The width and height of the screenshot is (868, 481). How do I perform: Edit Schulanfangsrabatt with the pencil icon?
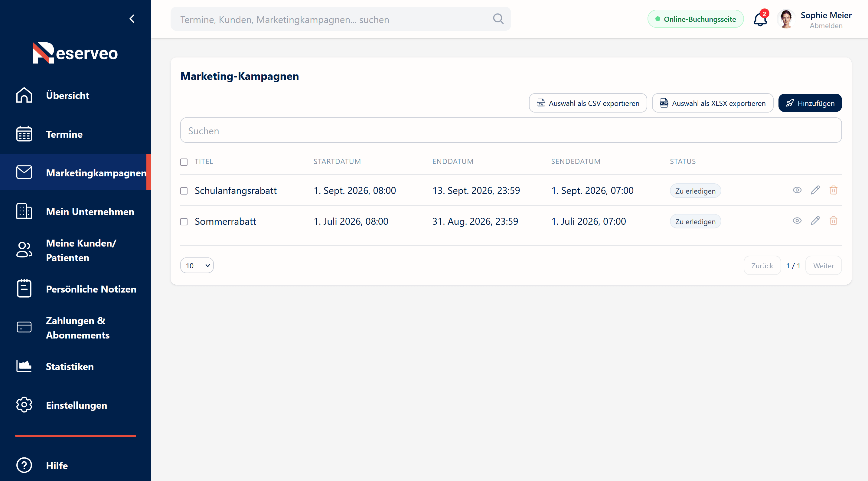pos(815,190)
